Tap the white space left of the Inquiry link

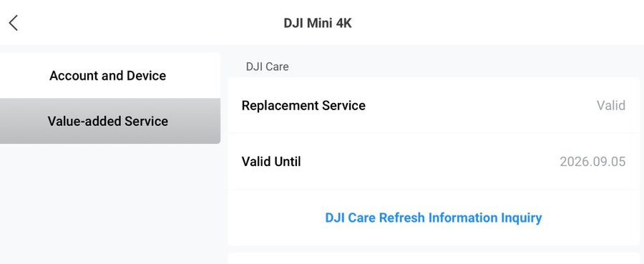[276, 217]
